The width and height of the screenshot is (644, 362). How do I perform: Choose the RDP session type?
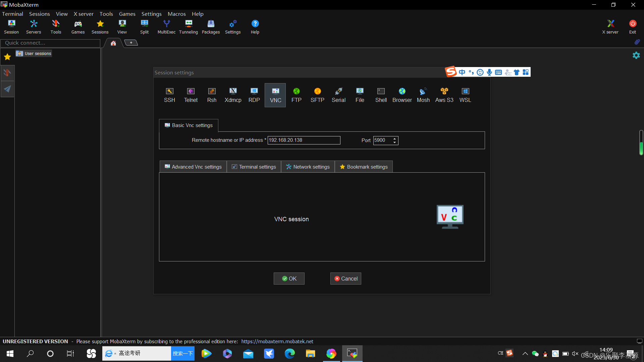tap(254, 95)
